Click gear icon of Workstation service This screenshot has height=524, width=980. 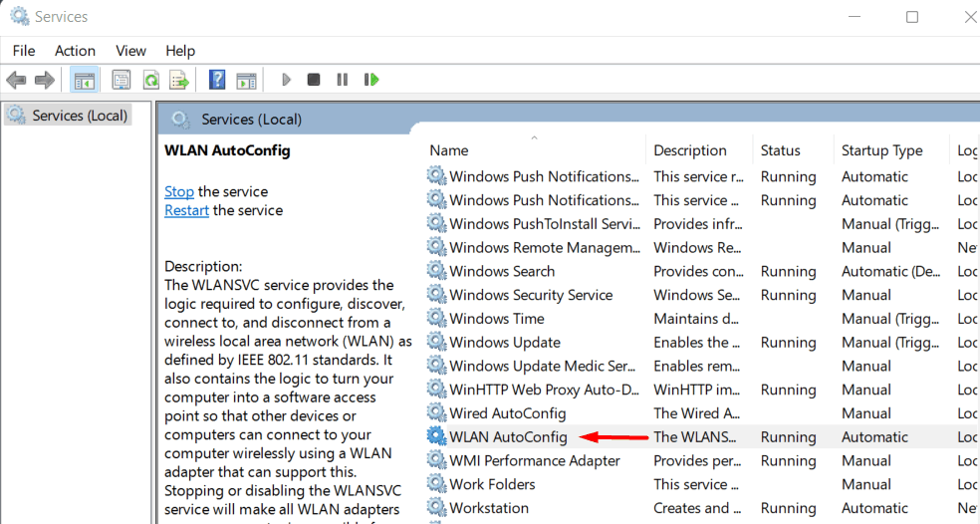coord(437,508)
